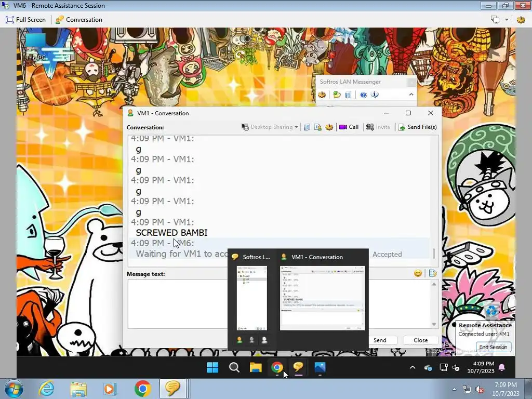Click gear settings icon in conversation toolbar

tap(329, 127)
